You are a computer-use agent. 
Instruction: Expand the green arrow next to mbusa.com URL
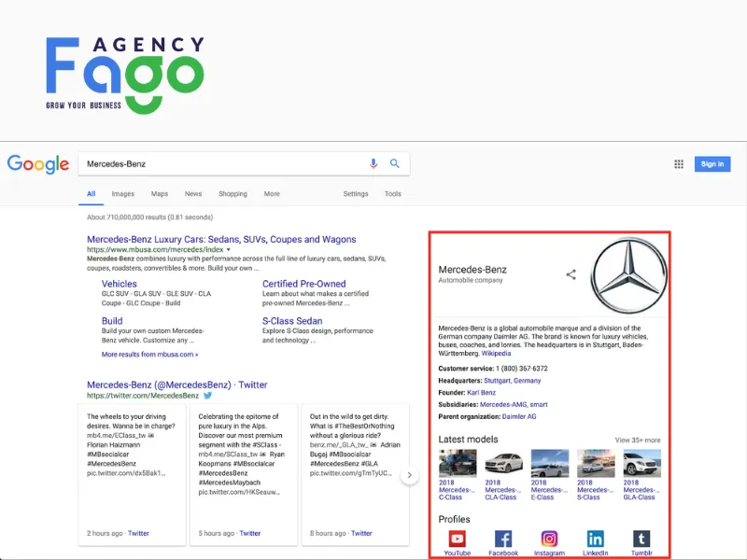(x=228, y=249)
